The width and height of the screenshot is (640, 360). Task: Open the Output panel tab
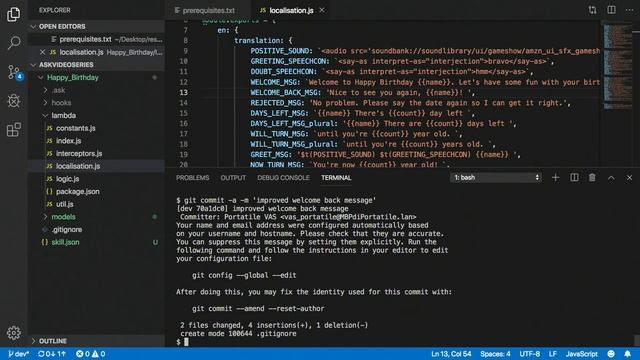(x=233, y=178)
